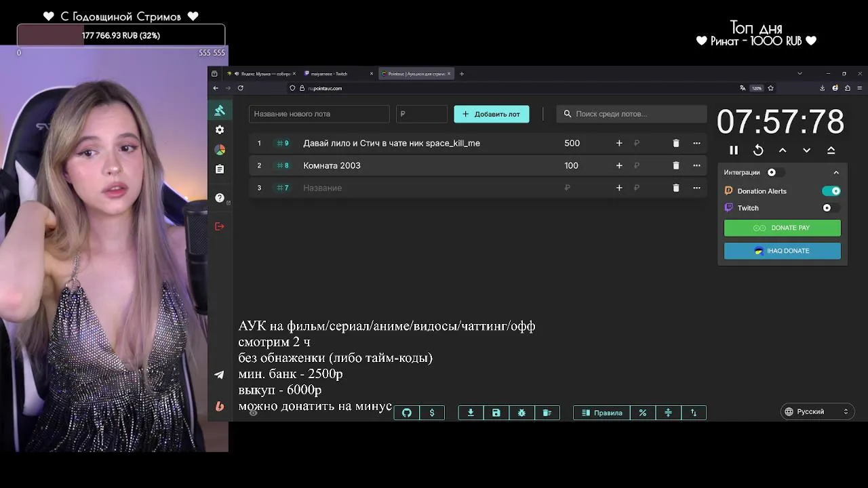Reset the timer with circular arrow
Screen dimensions: 868x488
(758, 150)
